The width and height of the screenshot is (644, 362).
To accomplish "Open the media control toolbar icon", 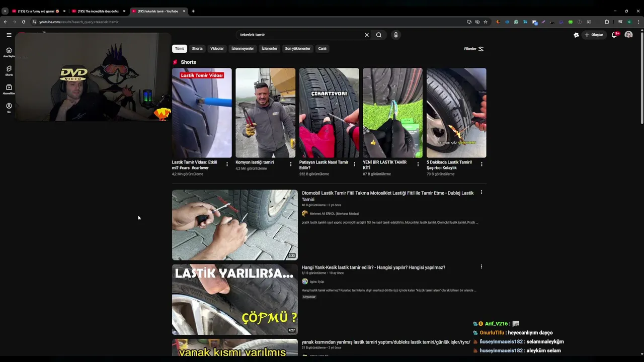I will coord(620,22).
